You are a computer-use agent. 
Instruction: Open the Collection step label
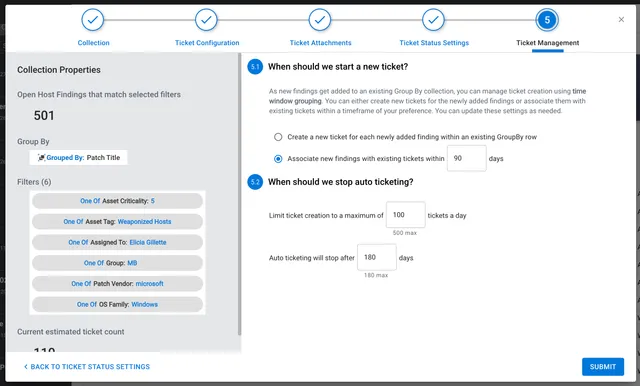93,43
